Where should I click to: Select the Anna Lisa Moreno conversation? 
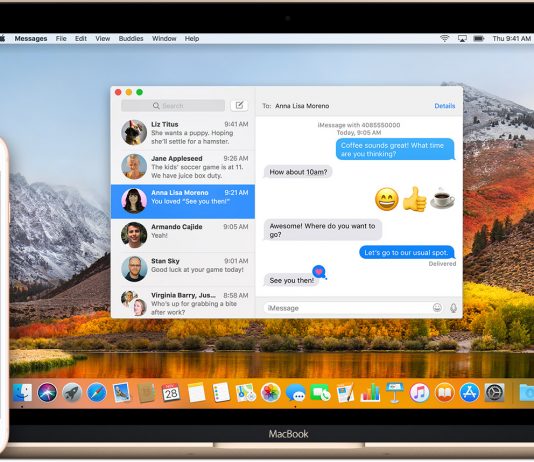[x=183, y=201]
